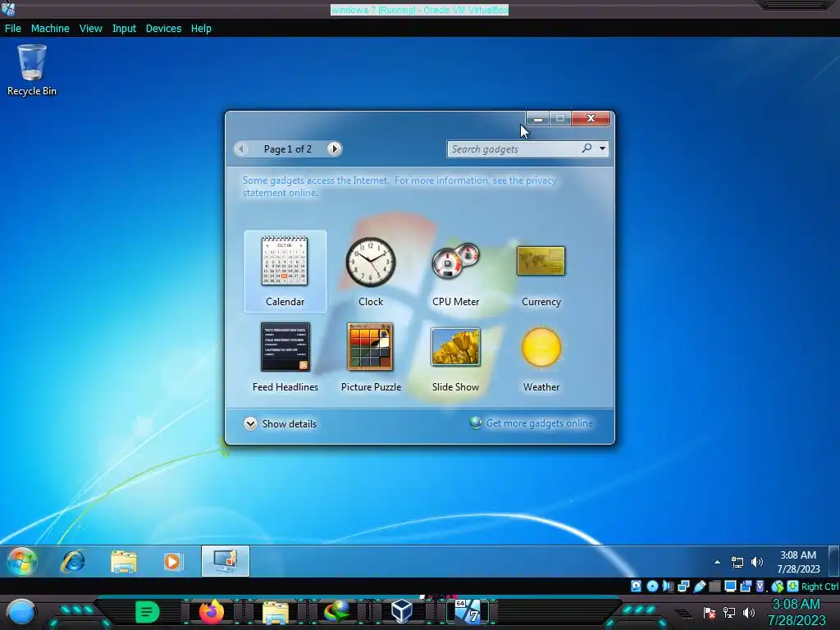Viewport: 840px width, 630px height.
Task: Open the VirtualBox File menu
Action: (x=13, y=29)
